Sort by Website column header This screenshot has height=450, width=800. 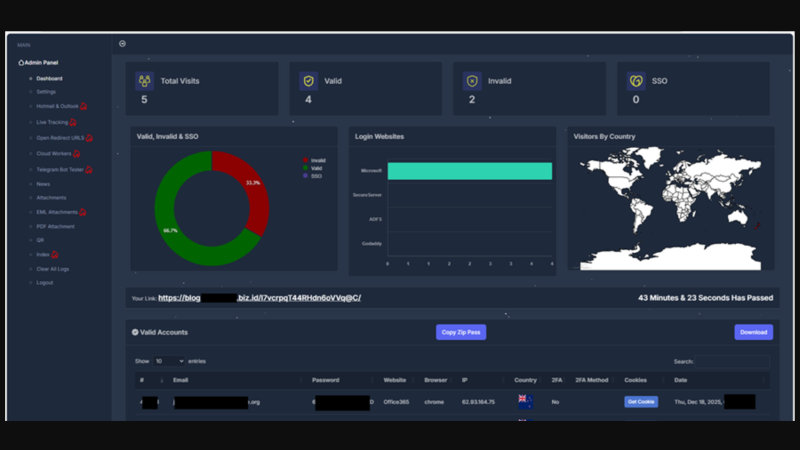pyautogui.click(x=395, y=380)
